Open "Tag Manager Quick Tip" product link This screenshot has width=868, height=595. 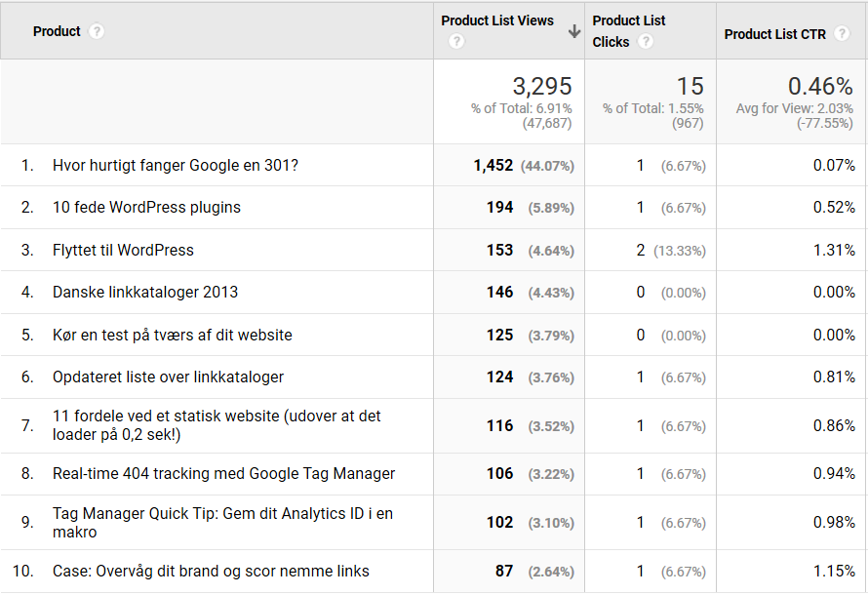pyautogui.click(x=222, y=513)
